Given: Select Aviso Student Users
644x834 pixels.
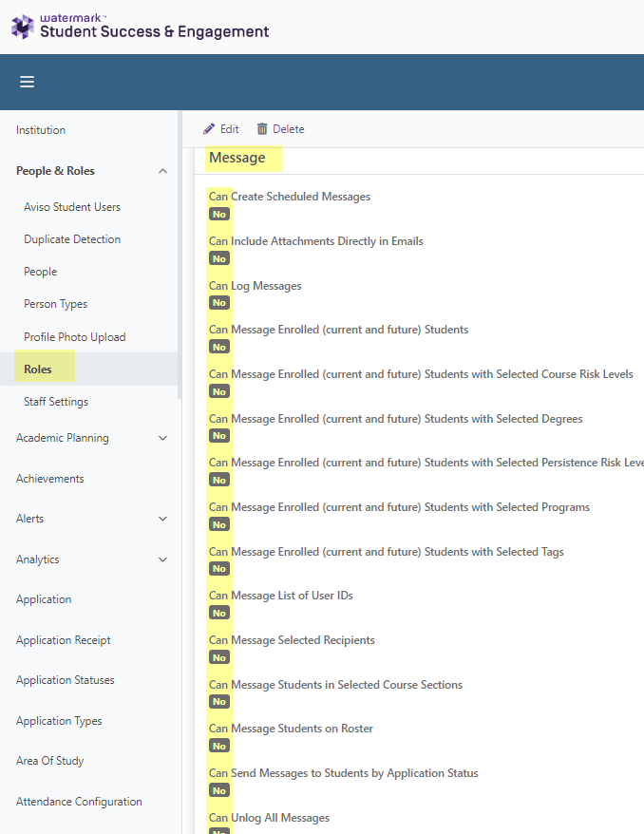Looking at the screenshot, I should click(x=72, y=207).
